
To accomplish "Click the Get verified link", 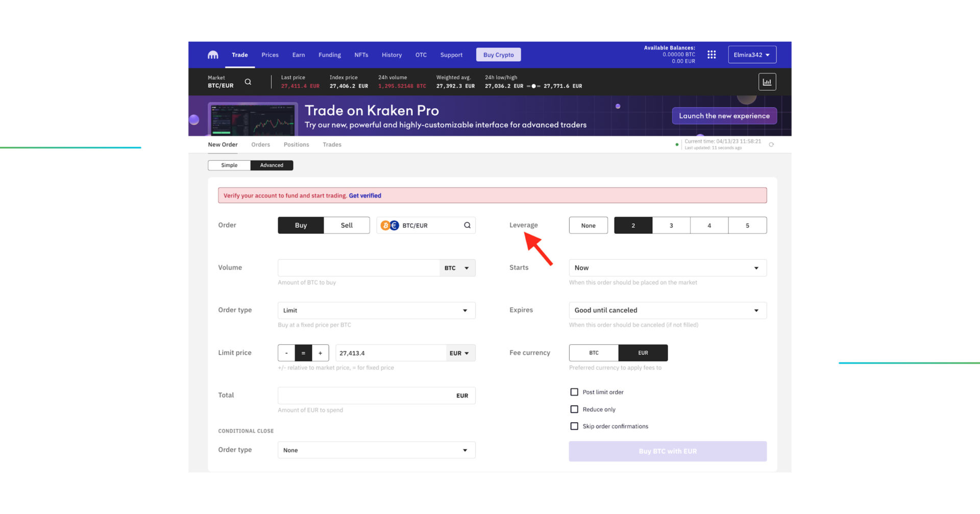I will (x=365, y=196).
